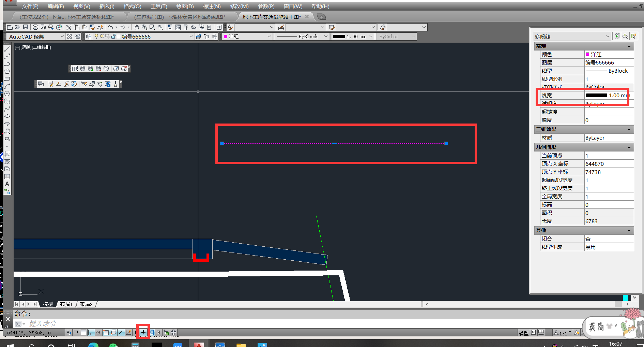
Task: Click the Draw Order bring-to-front icon
Action: point(41,84)
